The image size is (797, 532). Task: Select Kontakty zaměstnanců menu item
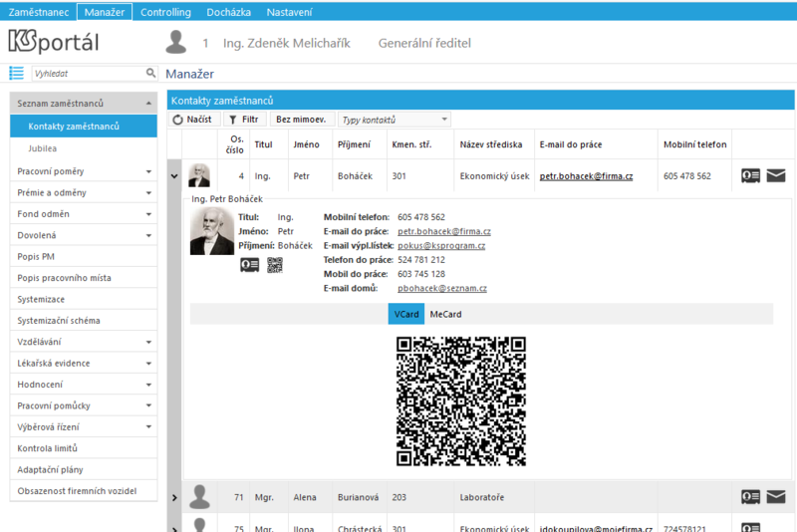pos(84,126)
